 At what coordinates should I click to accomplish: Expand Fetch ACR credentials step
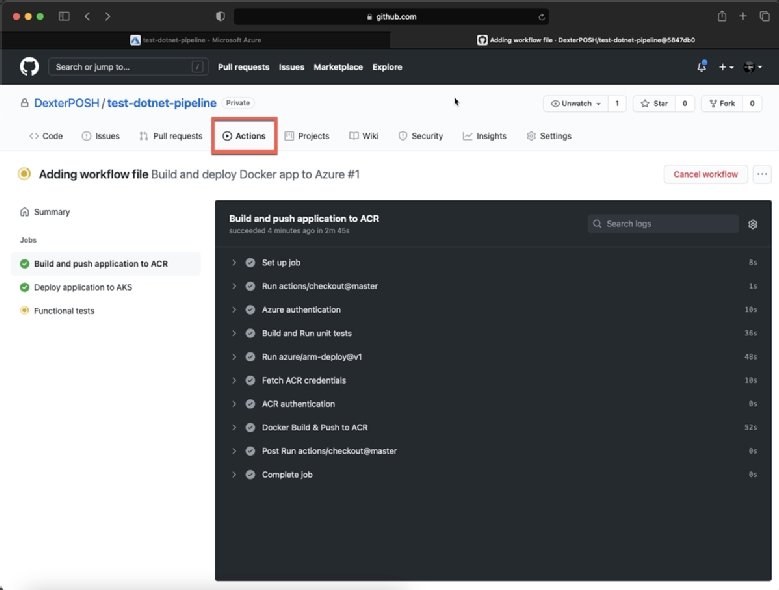[493, 380]
